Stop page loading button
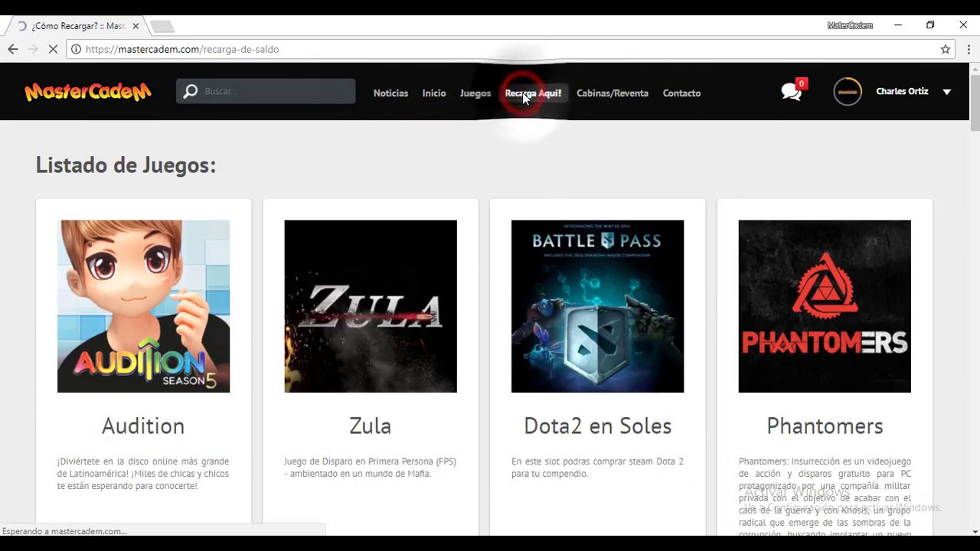The height and width of the screenshot is (551, 980). click(53, 49)
